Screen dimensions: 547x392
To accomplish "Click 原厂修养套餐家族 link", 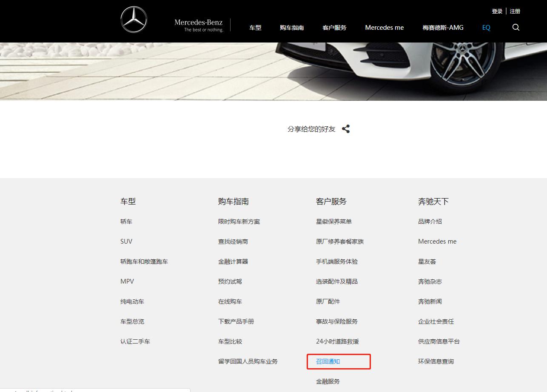I will tap(340, 241).
